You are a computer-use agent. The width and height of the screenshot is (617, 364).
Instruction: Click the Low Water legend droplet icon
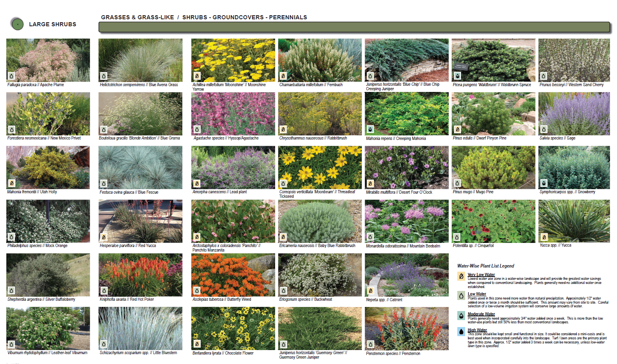[x=461, y=296]
